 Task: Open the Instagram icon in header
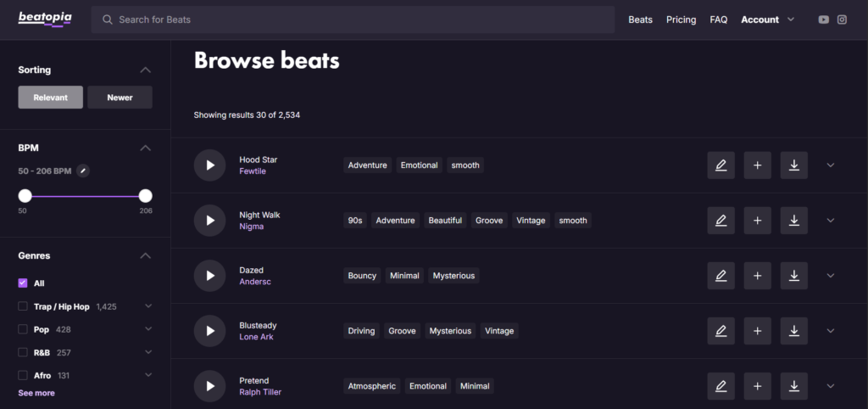[842, 20]
